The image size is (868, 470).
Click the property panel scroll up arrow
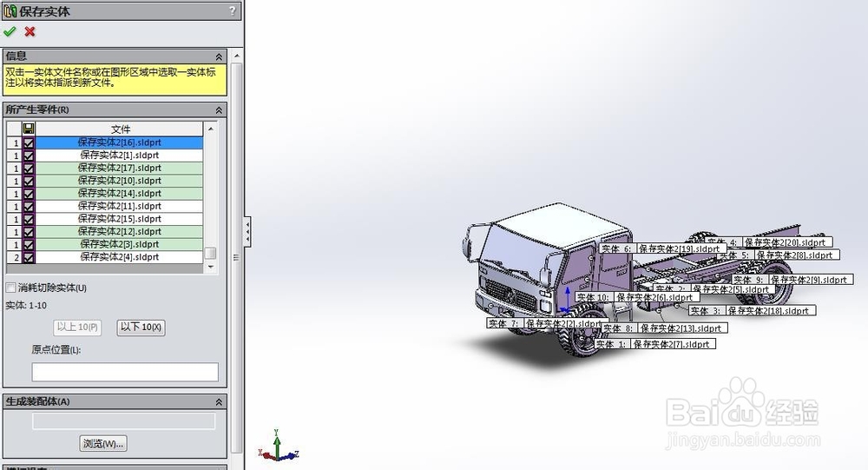pyautogui.click(x=237, y=56)
